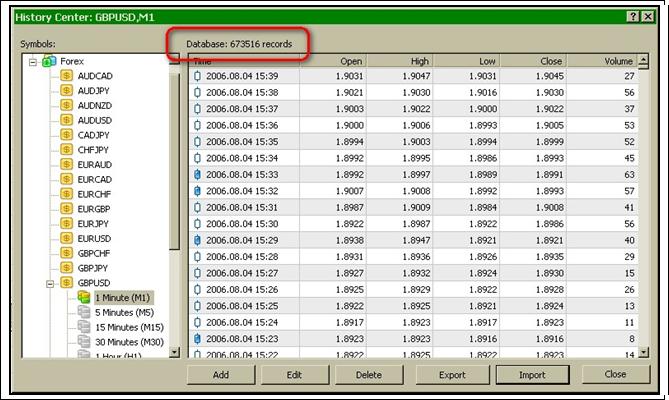The image size is (669, 400).
Task: Select the 1 Minute (M1) timeframe icon
Action: (85, 297)
